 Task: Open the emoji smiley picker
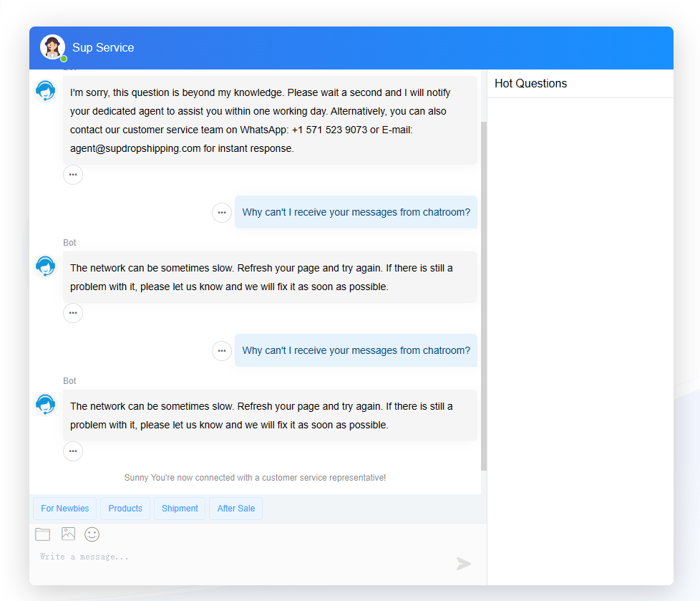92,534
